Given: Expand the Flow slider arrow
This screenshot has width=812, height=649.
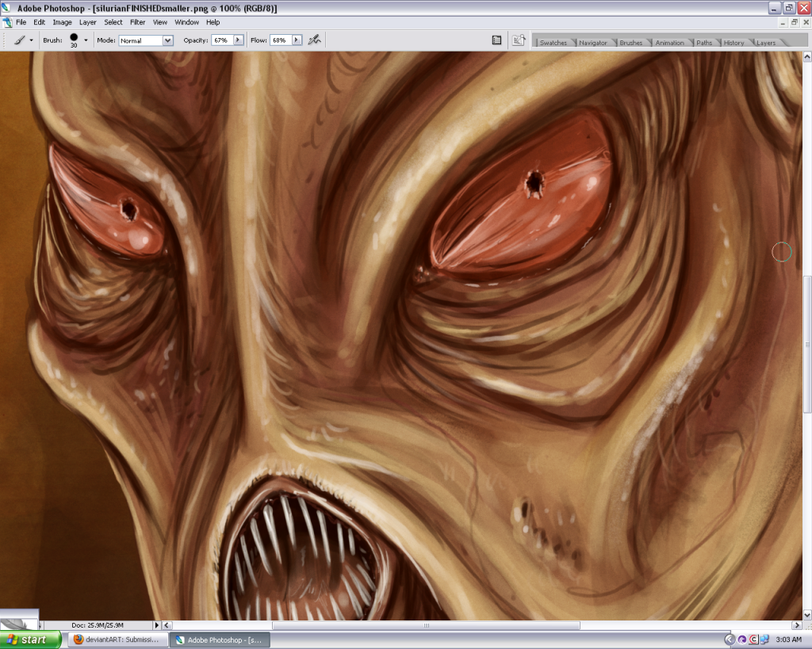Looking at the screenshot, I should click(x=297, y=40).
